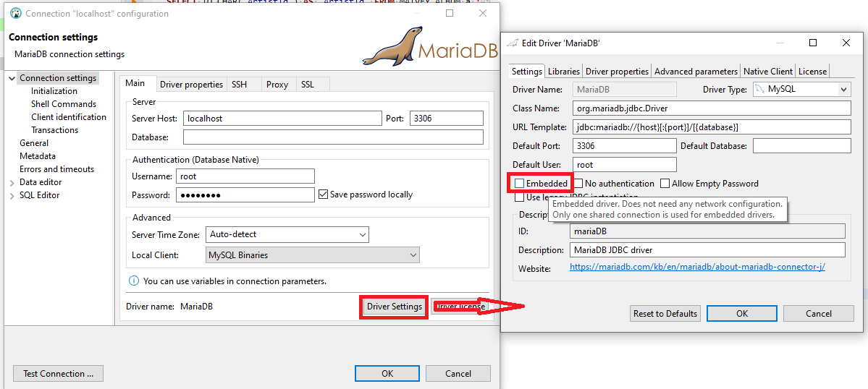Click OK in the Connection configuration dialog
This screenshot has width=868, height=389.
387,374
